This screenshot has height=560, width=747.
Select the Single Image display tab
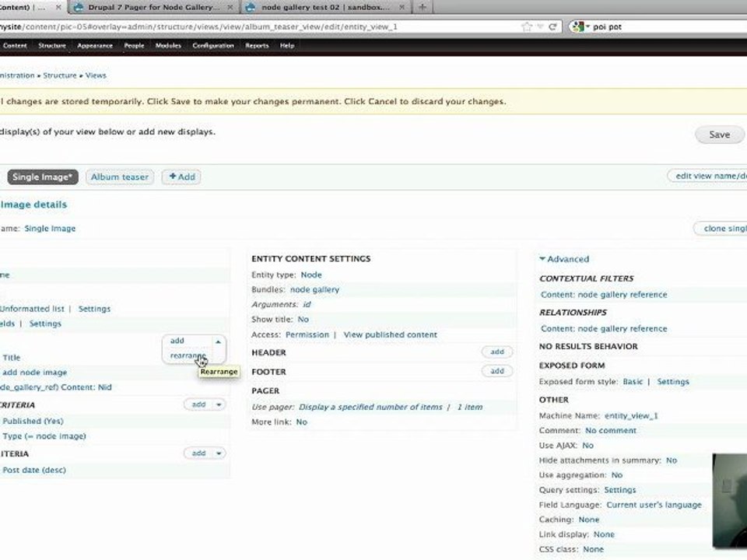[x=42, y=177]
